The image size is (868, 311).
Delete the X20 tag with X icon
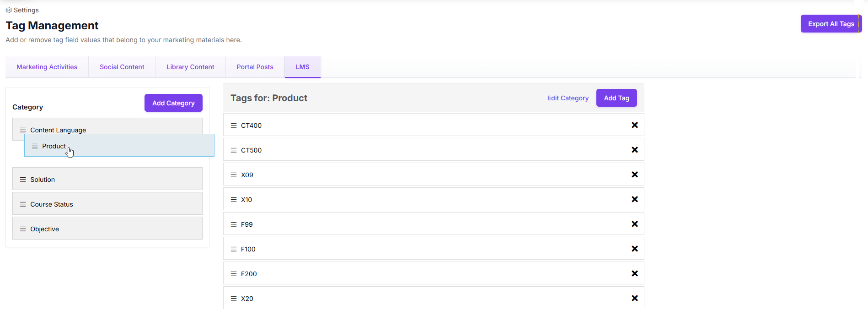pyautogui.click(x=634, y=298)
